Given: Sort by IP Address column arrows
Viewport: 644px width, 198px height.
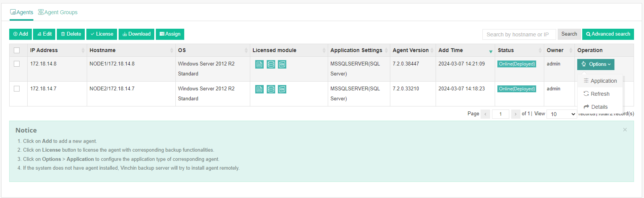Looking at the screenshot, I should click(x=83, y=51).
